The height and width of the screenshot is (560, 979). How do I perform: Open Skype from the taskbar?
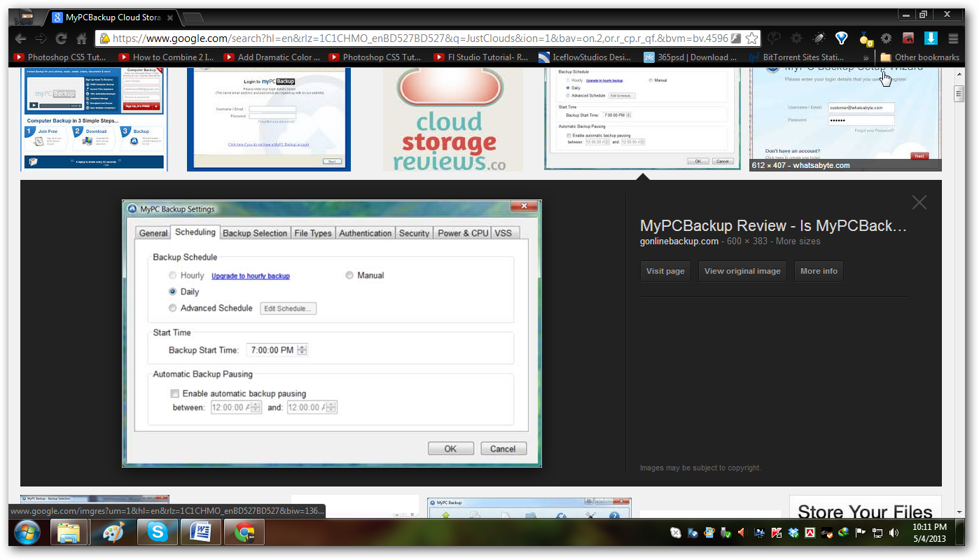[158, 533]
